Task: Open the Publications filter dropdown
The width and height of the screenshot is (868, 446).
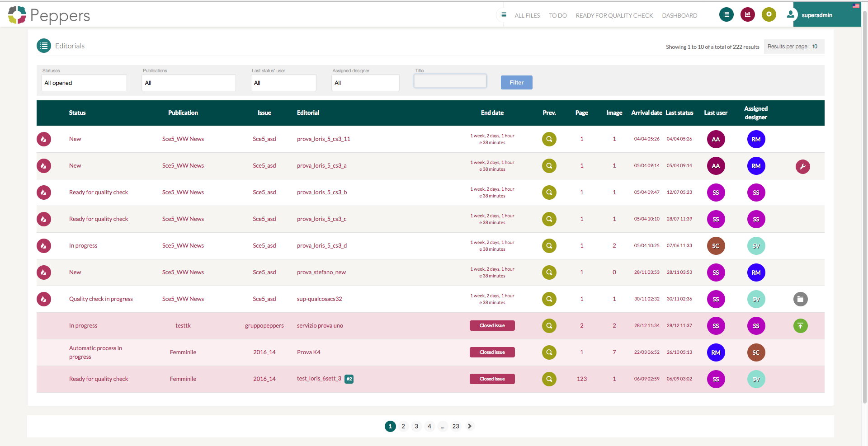Action: 189,83
